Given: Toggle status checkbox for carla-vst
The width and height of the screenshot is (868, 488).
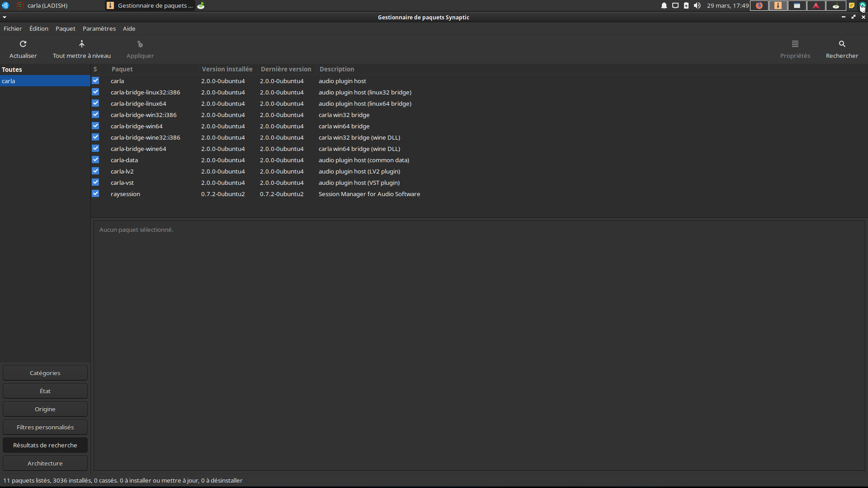Looking at the screenshot, I should 95,182.
